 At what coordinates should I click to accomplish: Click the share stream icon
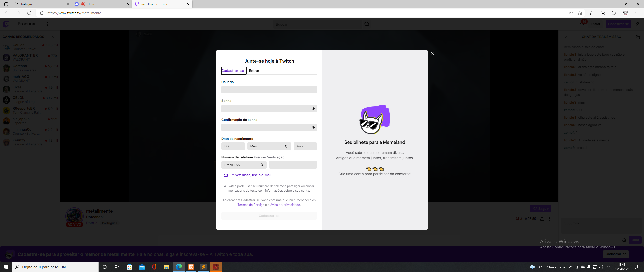(542, 219)
